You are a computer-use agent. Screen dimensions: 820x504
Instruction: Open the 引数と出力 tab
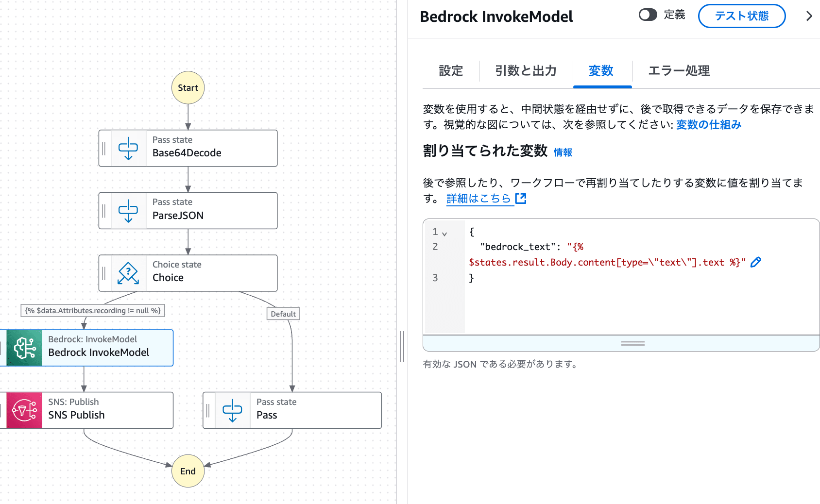(x=526, y=71)
